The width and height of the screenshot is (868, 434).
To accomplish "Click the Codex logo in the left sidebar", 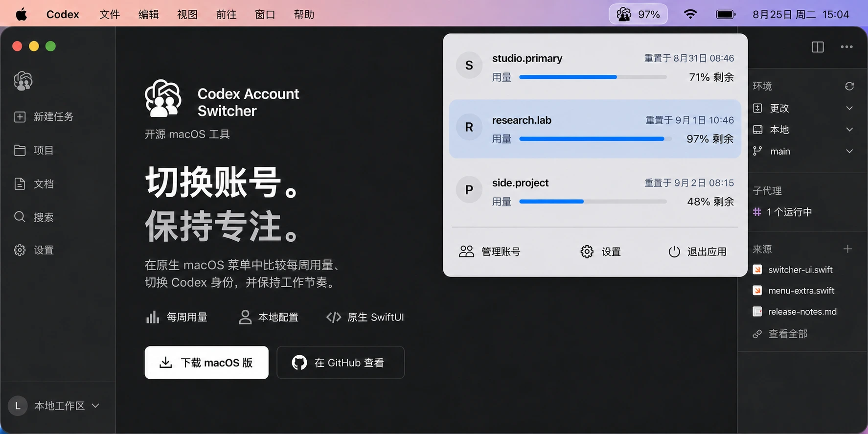I will click(x=23, y=81).
